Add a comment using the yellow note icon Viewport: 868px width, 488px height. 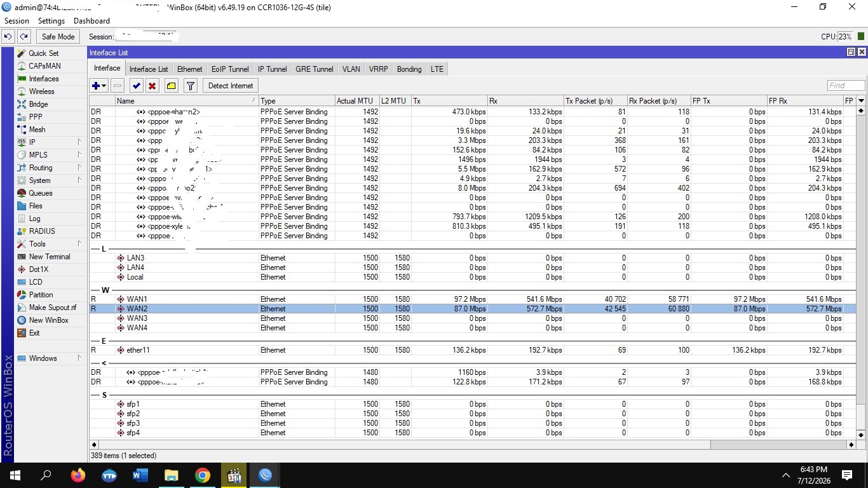pos(172,86)
